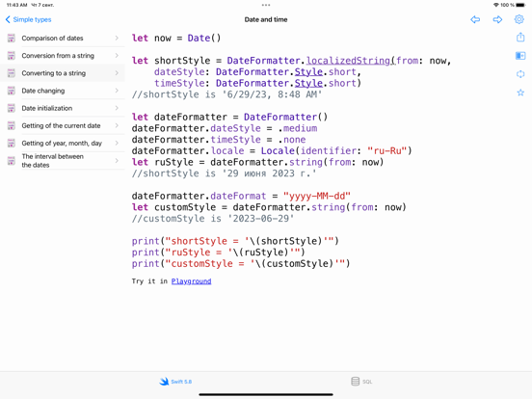This screenshot has width=532, height=399.
Task: Open the Playground link
Action: pos(192,281)
